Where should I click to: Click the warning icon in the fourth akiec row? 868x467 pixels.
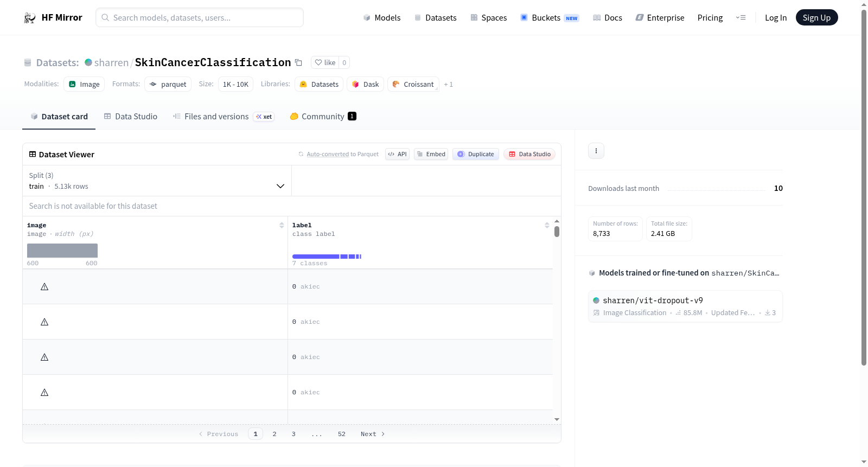click(x=44, y=392)
